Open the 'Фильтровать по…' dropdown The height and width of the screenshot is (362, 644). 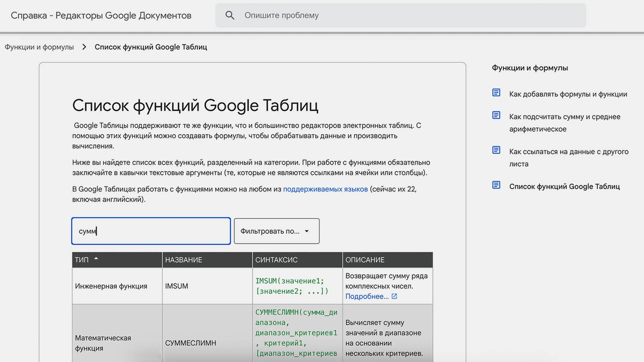(x=276, y=231)
